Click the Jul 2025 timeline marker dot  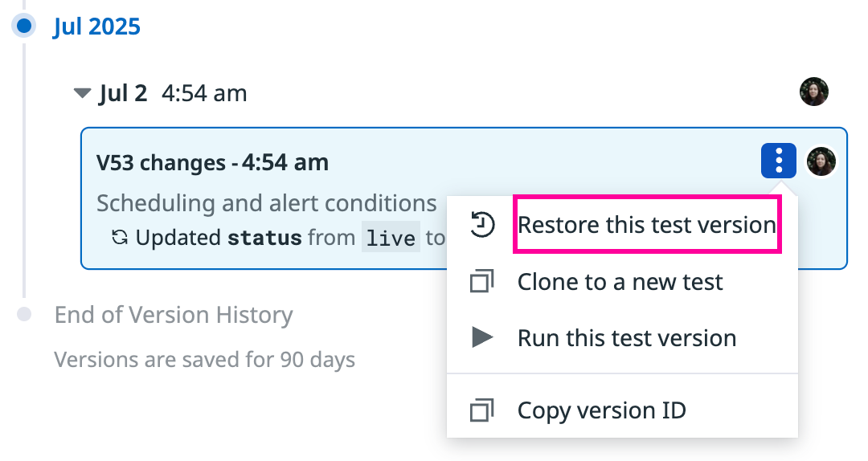pos(24,26)
